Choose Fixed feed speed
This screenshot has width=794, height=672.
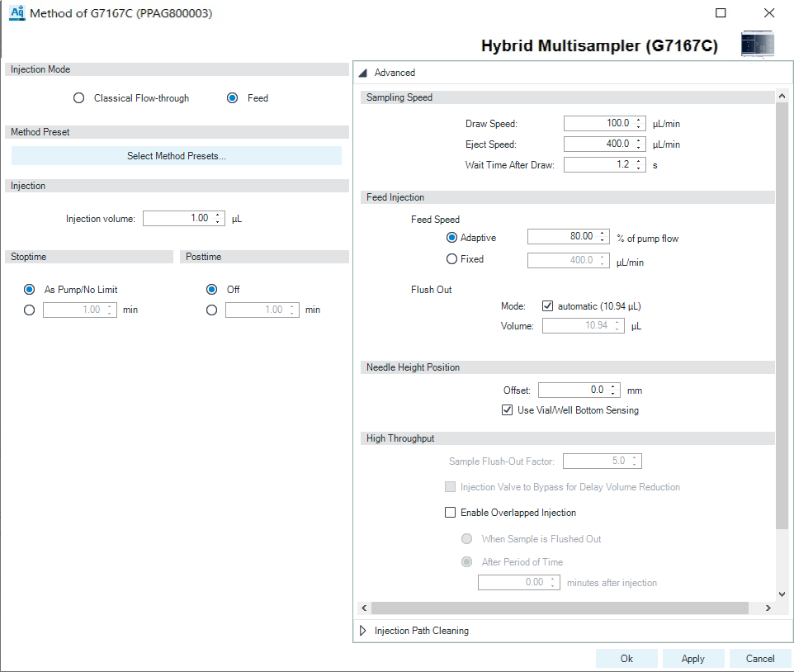(x=452, y=258)
